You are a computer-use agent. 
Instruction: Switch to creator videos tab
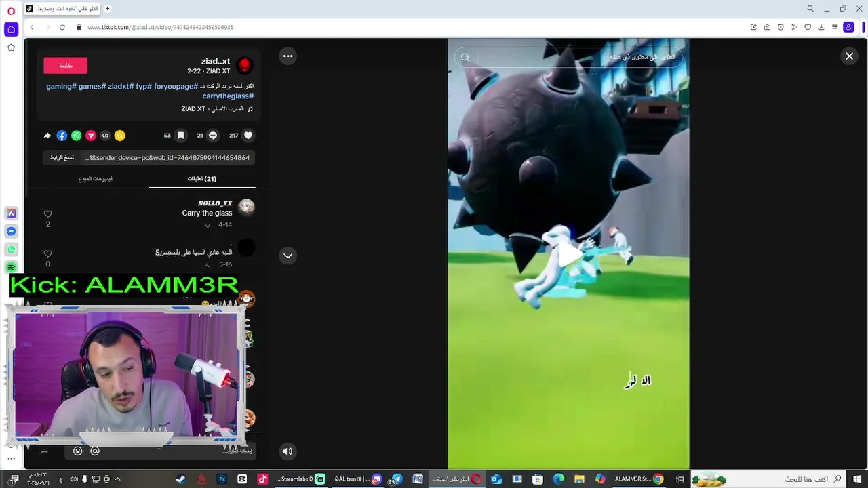coord(95,179)
